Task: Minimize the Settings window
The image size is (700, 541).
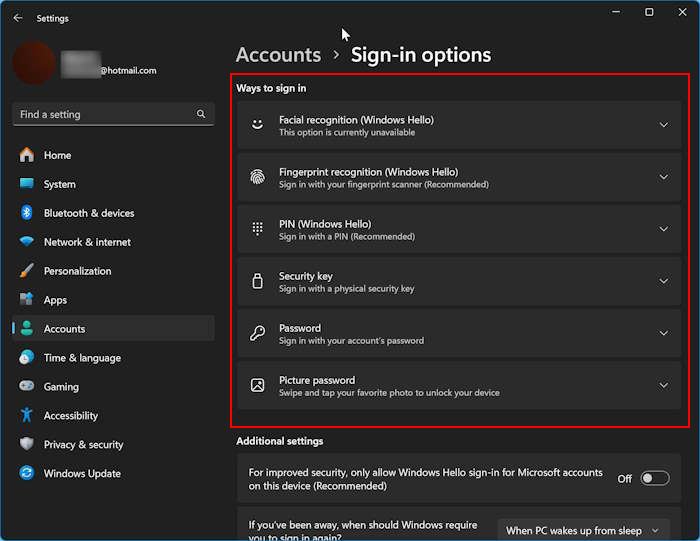Action: coord(616,12)
